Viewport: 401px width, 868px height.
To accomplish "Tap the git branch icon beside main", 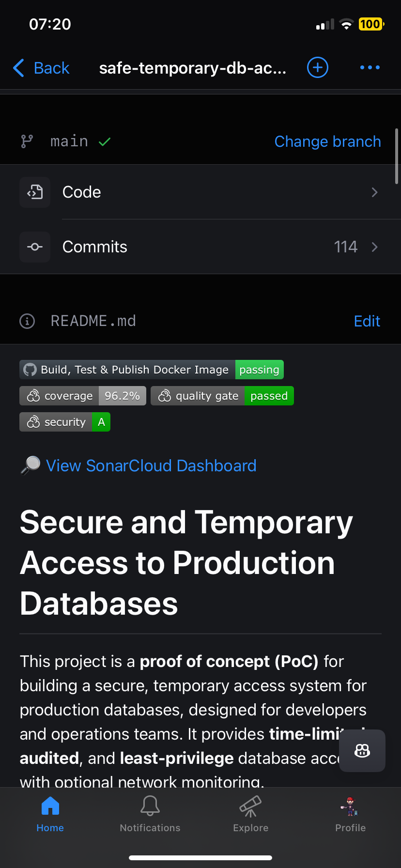I will pos(27,141).
